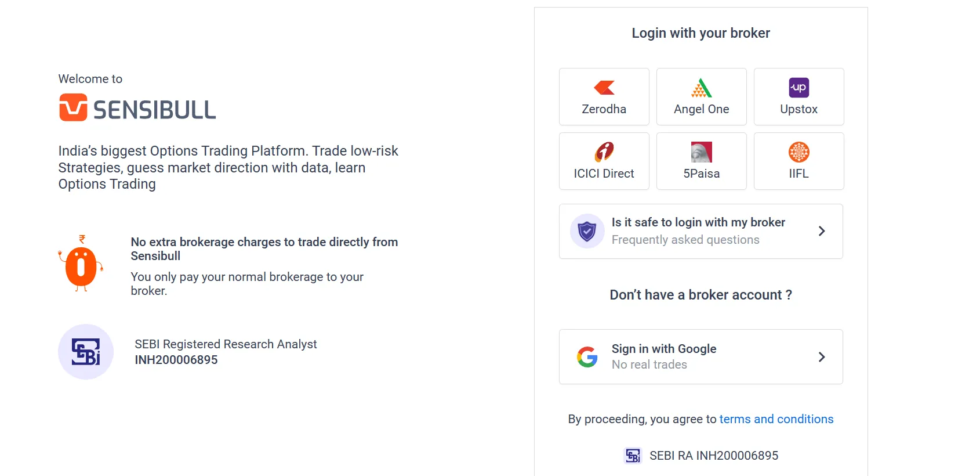The height and width of the screenshot is (476, 980).
Task: Open 'Is it safe to login' FAQ
Action: pos(700,231)
